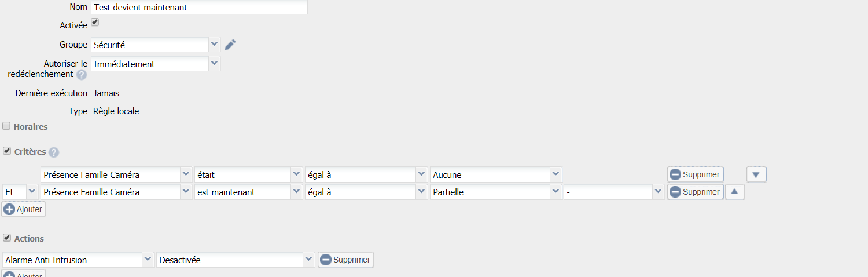Enable the Horaires section checkbox
This screenshot has height=277, width=868.
(x=6, y=126)
